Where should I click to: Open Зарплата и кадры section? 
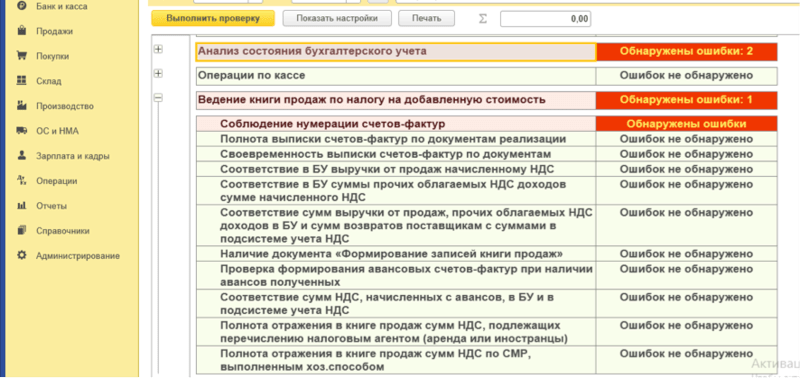coord(72,156)
